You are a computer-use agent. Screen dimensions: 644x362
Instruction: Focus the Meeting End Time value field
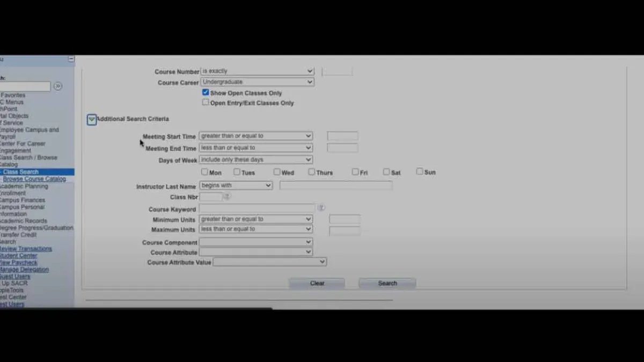[342, 148]
